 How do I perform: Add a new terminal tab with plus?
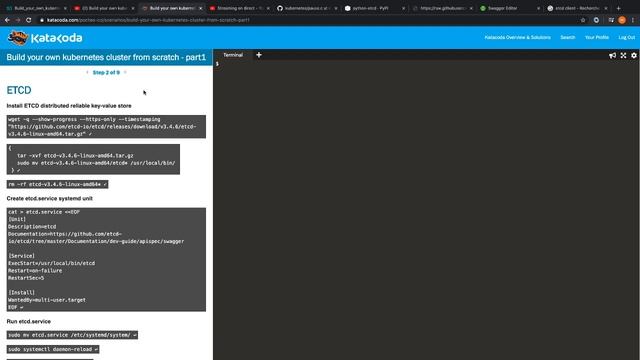[259, 55]
